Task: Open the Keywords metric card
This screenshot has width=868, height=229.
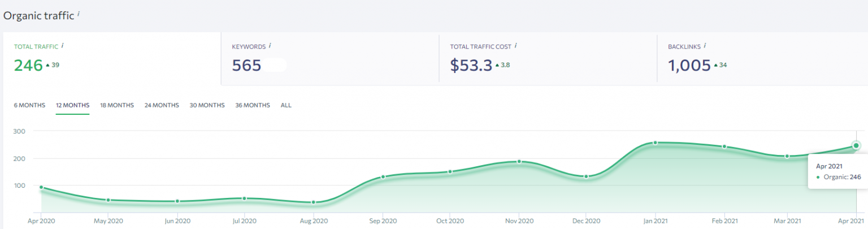Action: pos(329,58)
